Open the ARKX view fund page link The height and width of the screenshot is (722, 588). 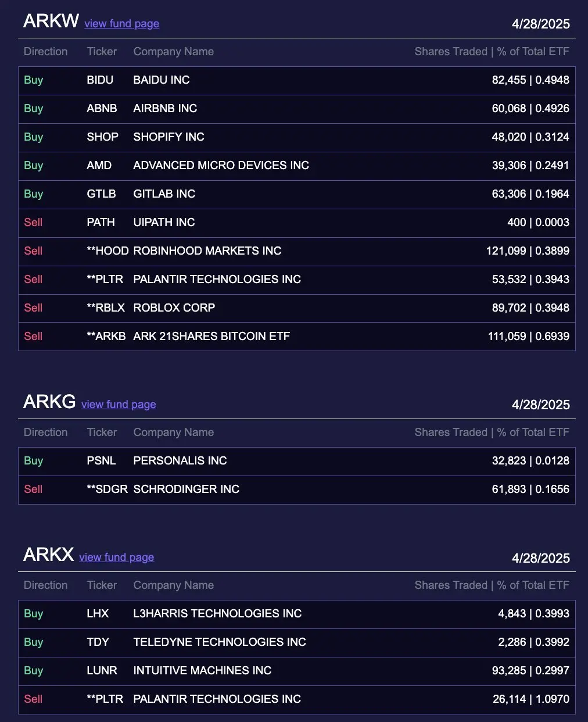[x=116, y=557]
